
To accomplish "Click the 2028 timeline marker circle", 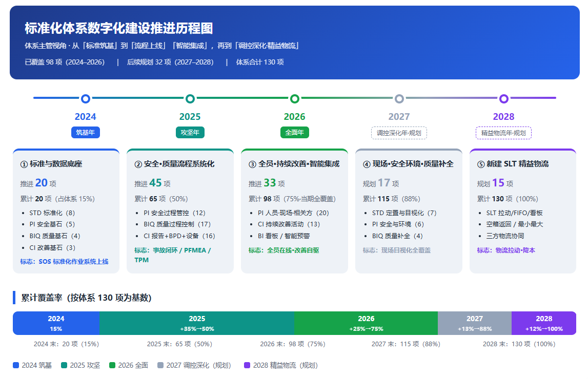I will point(504,99).
